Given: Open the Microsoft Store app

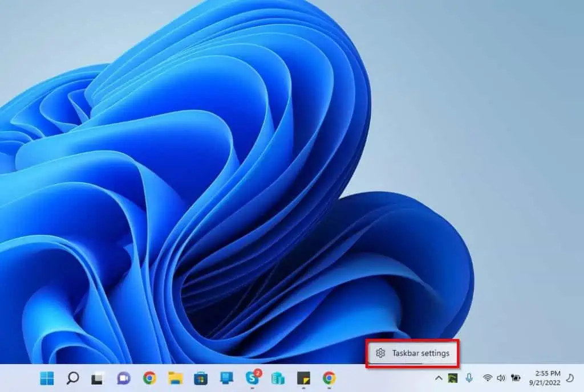Looking at the screenshot, I should [201, 379].
